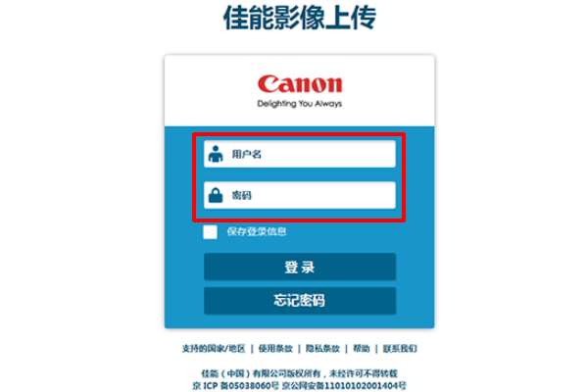Image resolution: width=588 pixels, height=392 pixels.
Task: Tick the 保存登录信息 checkbox
Action: point(210,232)
